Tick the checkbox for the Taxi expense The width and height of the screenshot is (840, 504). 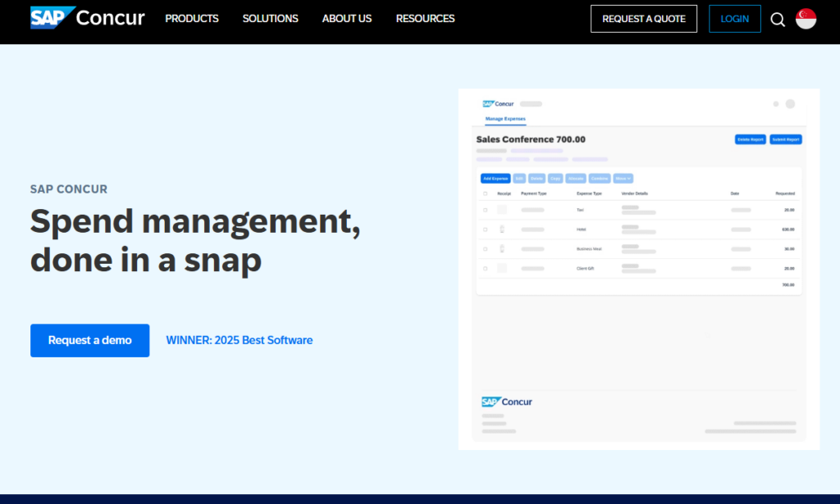tap(485, 210)
